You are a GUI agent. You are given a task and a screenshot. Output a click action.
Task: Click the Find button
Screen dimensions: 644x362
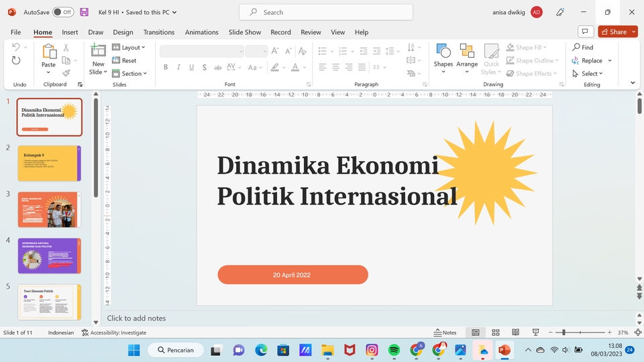point(583,47)
